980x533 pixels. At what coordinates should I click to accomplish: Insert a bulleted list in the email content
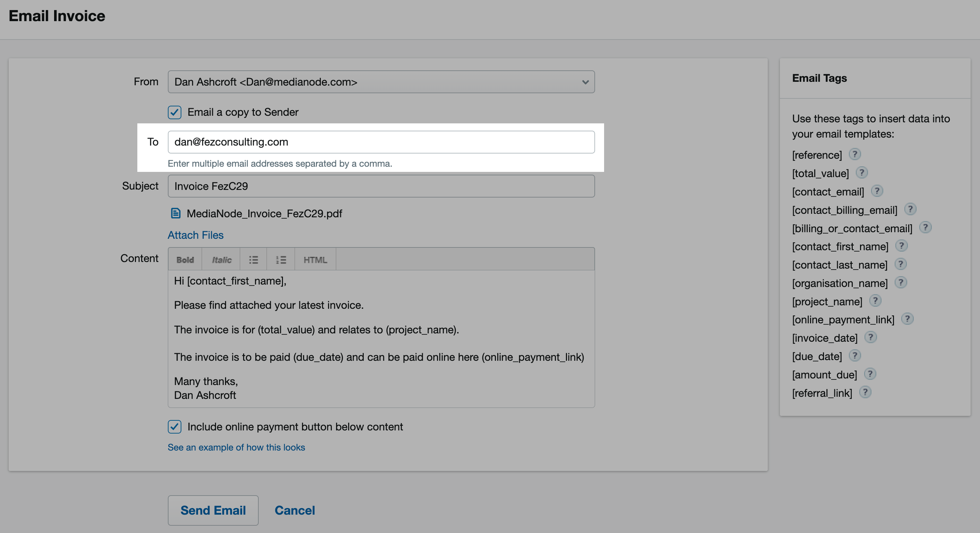point(253,259)
